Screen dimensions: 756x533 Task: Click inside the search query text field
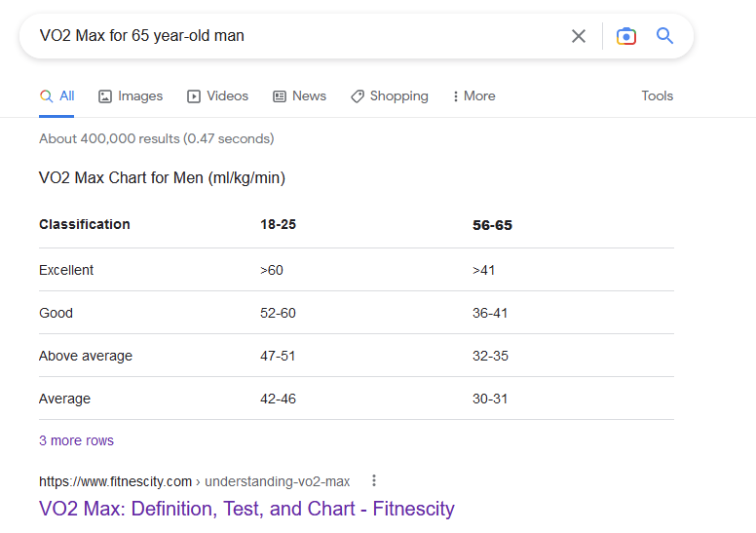[299, 36]
